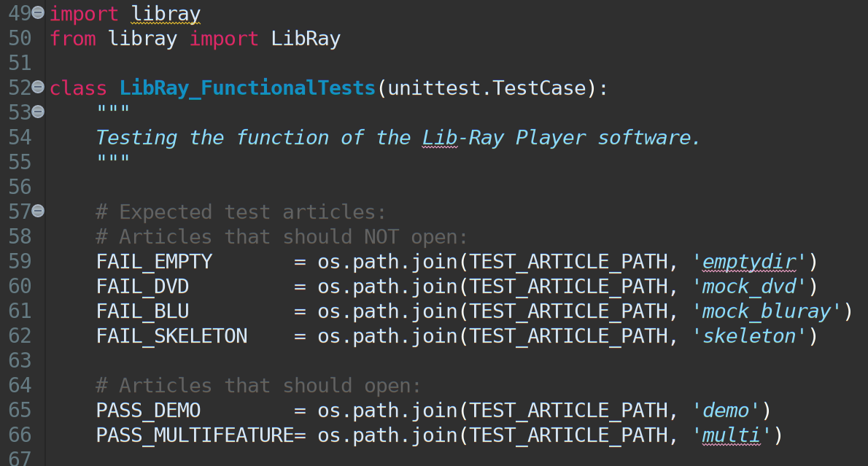
Task: Click the 'emptydir' string literal
Action: pyautogui.click(x=748, y=261)
